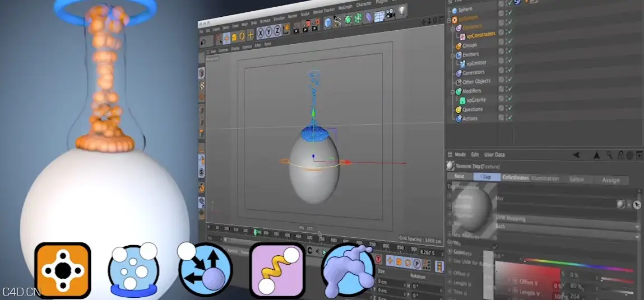644x300 pixels.
Task: Add a Camera object
Action: pos(390,13)
